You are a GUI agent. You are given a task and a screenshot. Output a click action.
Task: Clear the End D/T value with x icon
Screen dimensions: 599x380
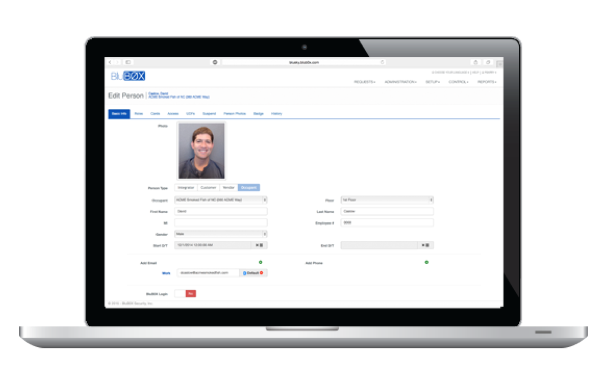tap(423, 245)
